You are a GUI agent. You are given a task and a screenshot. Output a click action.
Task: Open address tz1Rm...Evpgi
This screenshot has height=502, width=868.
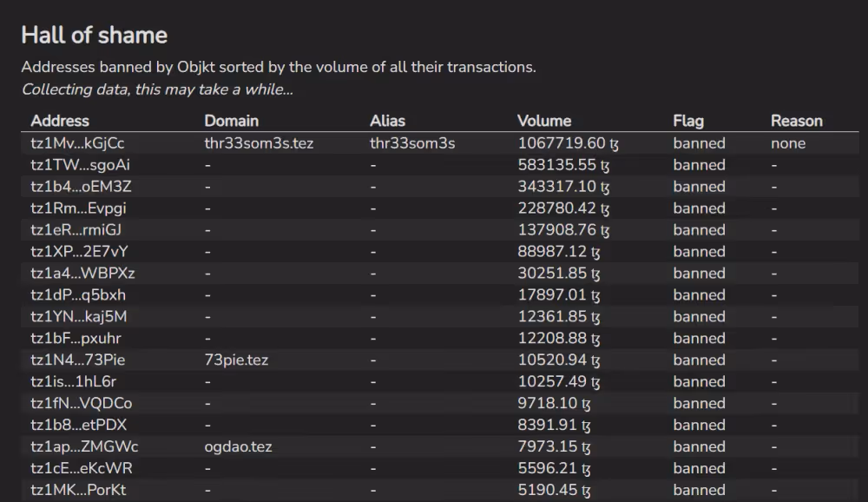click(x=78, y=208)
